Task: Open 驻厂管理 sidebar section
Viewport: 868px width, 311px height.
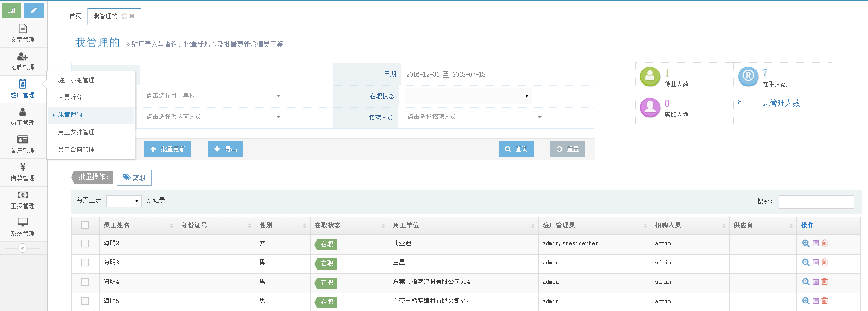Action: click(23, 89)
